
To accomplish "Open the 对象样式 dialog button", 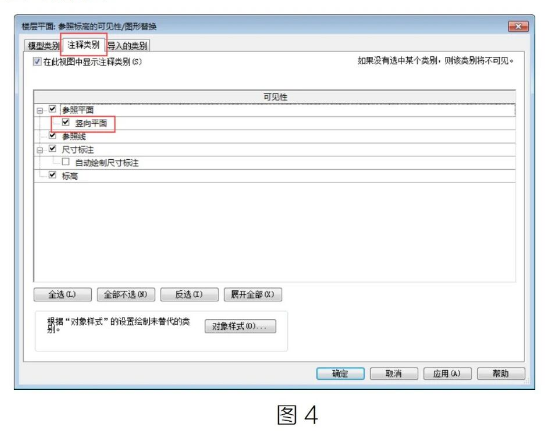I will (x=240, y=326).
